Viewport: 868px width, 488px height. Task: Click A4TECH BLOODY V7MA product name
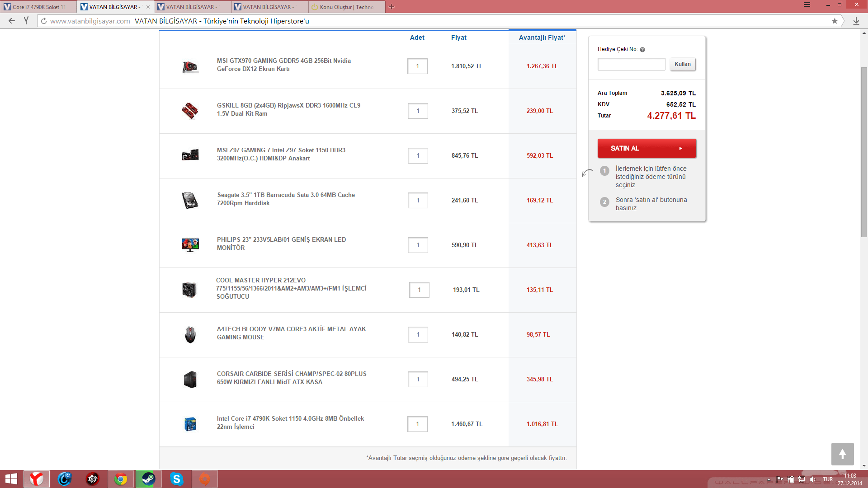291,333
